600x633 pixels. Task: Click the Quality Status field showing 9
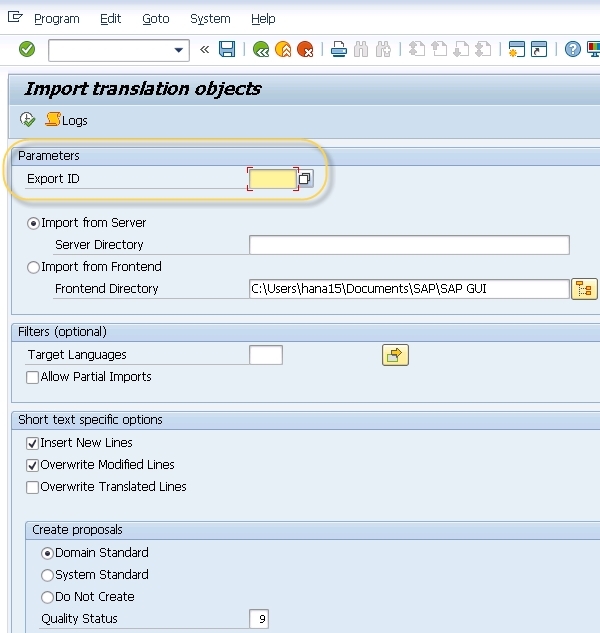tap(259, 619)
